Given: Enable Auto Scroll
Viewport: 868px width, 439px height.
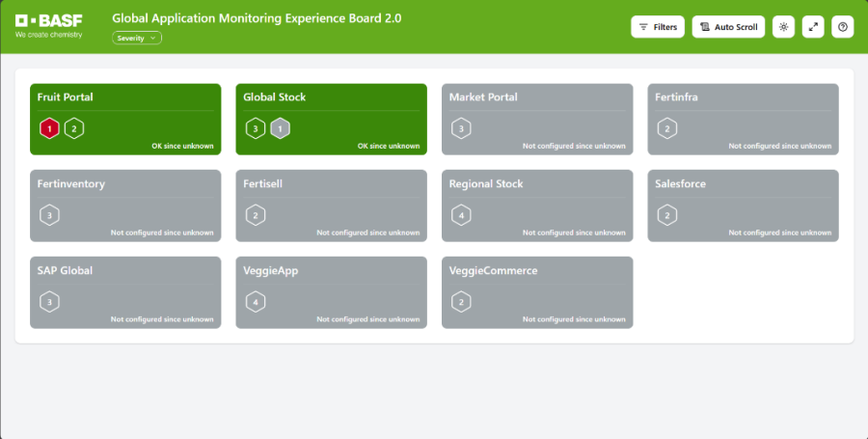Looking at the screenshot, I should [728, 27].
